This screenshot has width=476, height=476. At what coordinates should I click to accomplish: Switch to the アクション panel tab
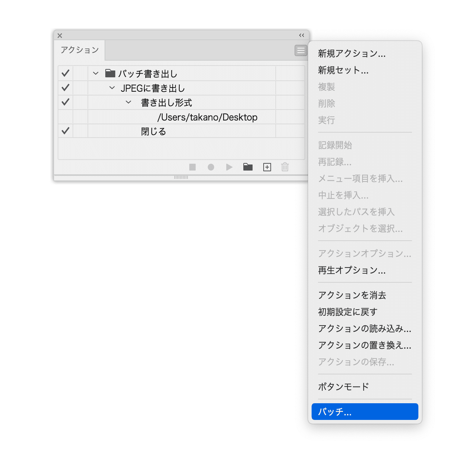coord(80,50)
